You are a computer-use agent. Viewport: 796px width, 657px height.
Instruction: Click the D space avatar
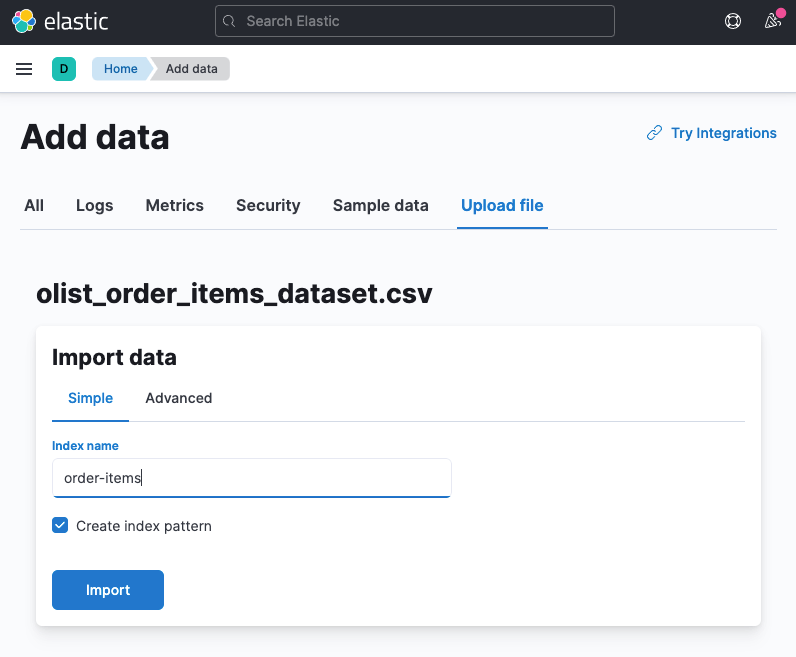pos(64,69)
